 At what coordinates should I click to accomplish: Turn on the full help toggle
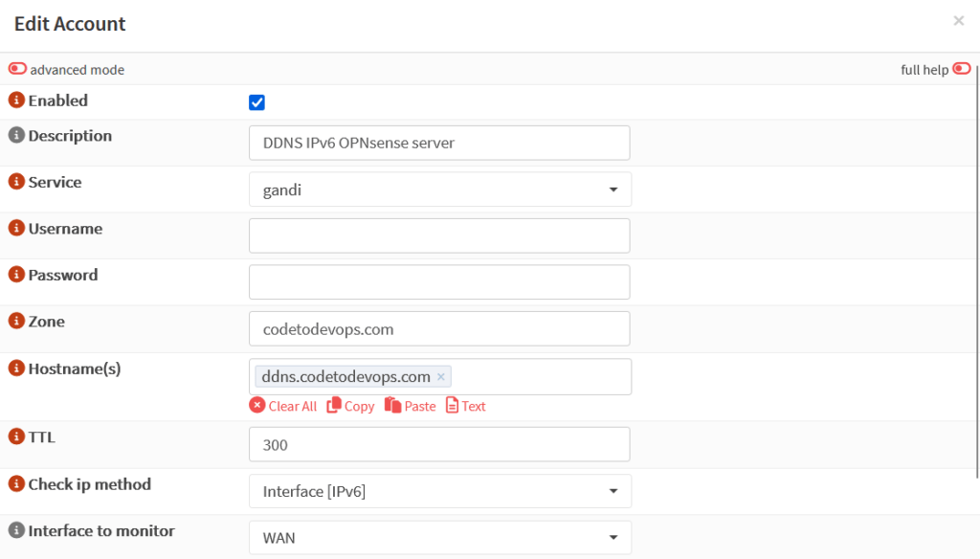point(961,69)
